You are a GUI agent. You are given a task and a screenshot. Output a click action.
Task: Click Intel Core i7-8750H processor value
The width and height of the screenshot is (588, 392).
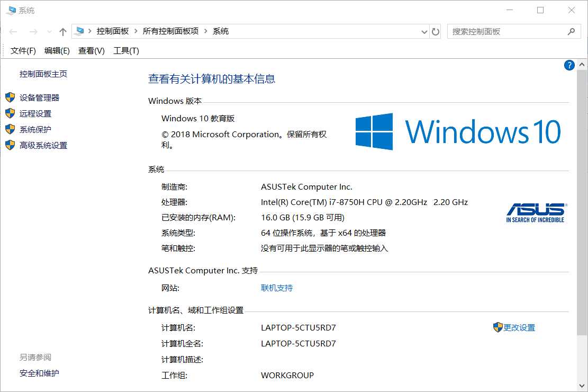tap(365, 202)
